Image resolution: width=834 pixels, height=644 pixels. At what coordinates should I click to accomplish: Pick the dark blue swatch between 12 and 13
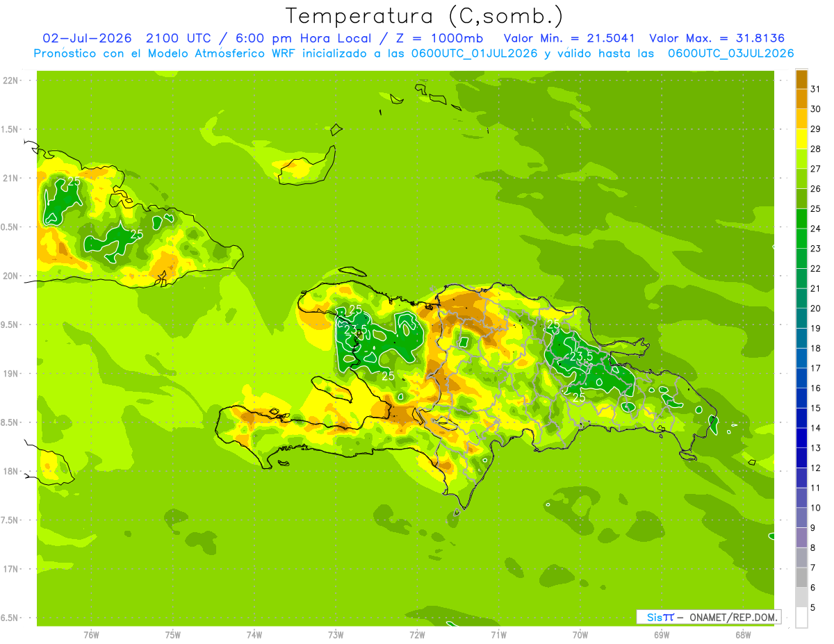tap(801, 458)
